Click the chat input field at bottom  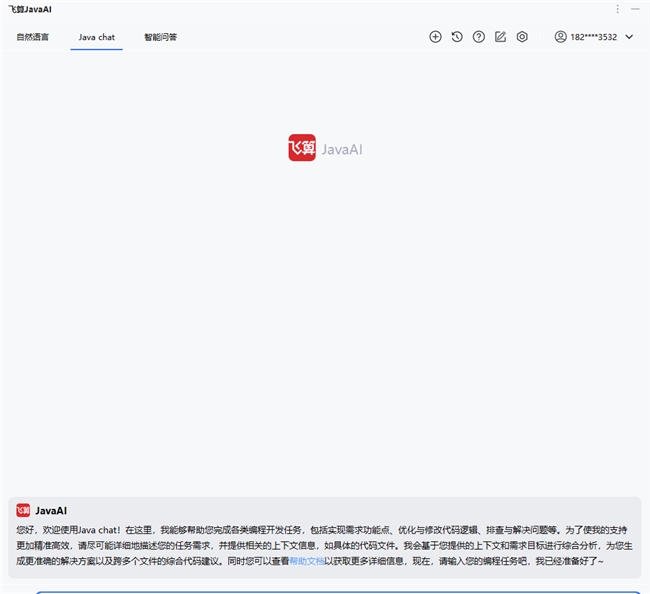point(338,592)
